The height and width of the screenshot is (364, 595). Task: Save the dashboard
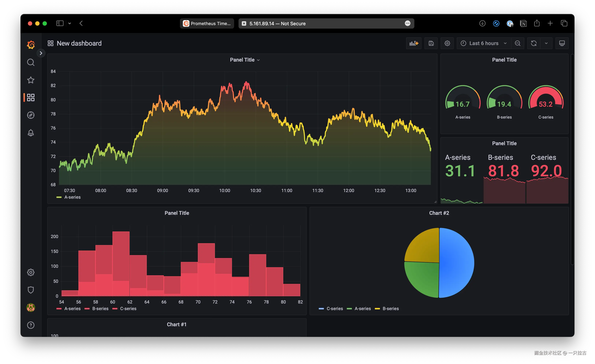tap(431, 43)
